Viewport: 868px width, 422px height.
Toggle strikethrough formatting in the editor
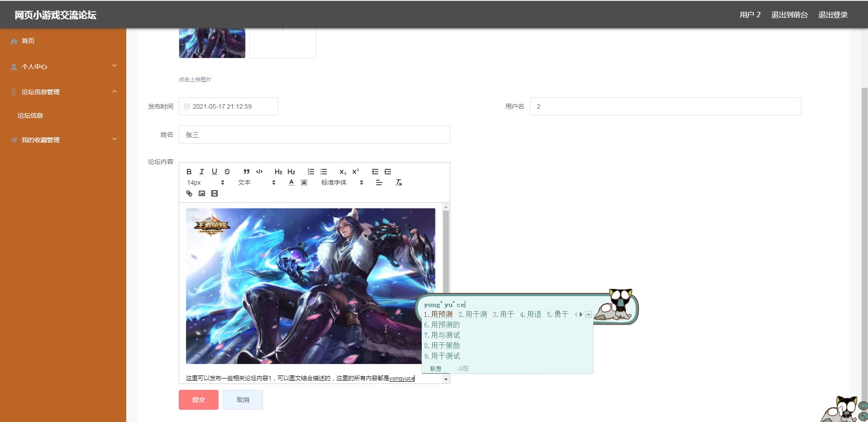pos(227,172)
